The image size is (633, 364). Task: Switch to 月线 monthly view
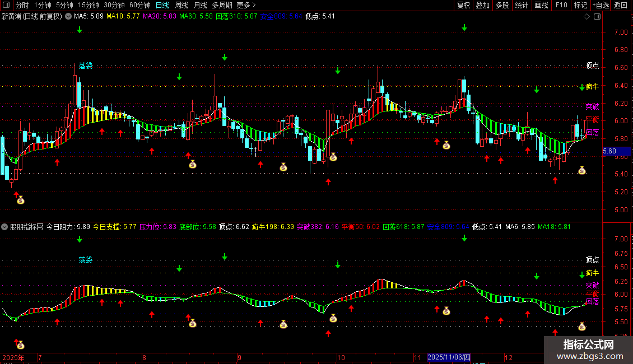tap(200, 5)
